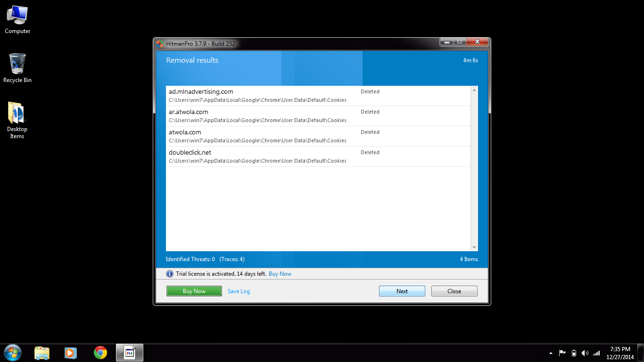Screen dimensions: 644x362
Task: Open the Desktop Items folder icon
Action: (17, 120)
